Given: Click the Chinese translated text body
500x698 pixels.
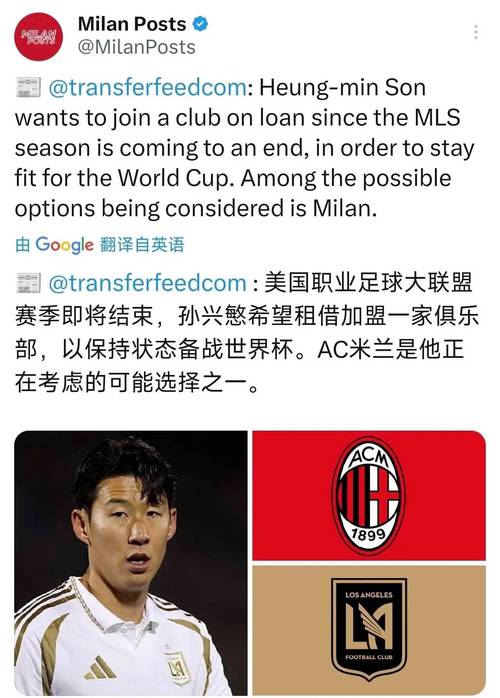Looking at the screenshot, I should click(x=246, y=333).
